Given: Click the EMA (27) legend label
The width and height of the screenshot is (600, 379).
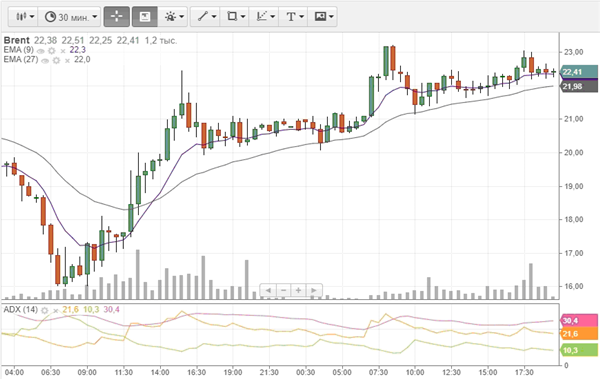Looking at the screenshot, I should [x=21, y=59].
